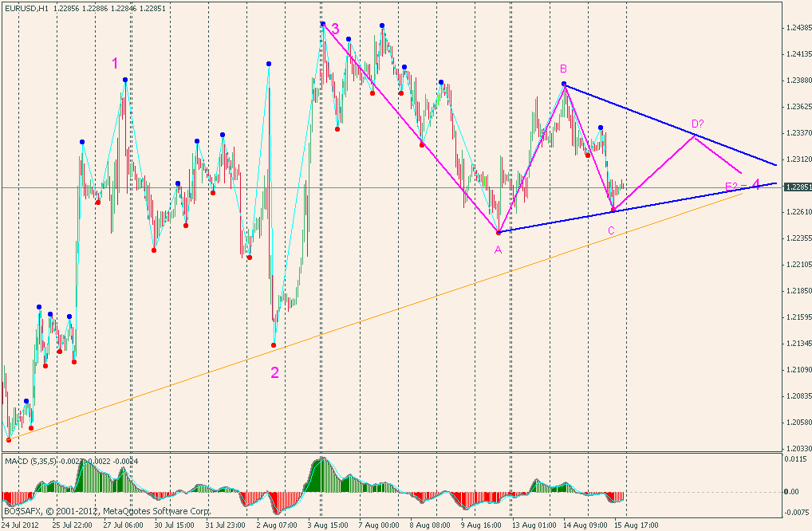Click the date label 9 Aug 16:00

(x=482, y=525)
